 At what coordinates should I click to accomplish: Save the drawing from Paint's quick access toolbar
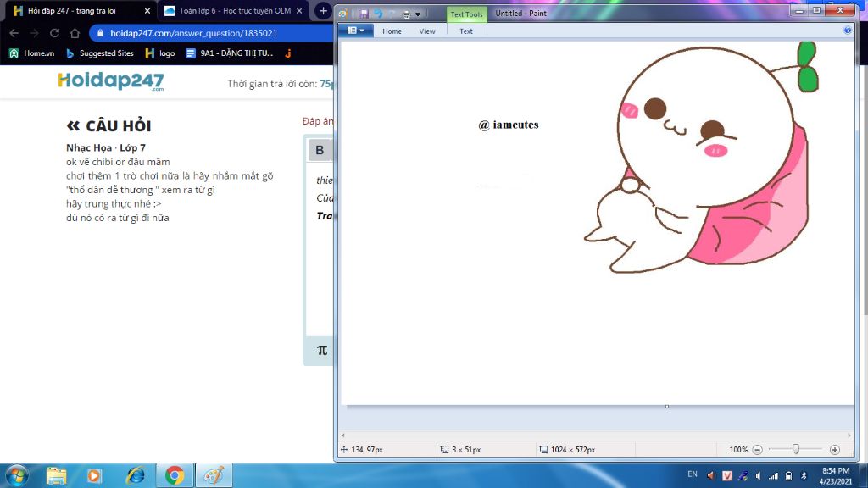click(364, 14)
